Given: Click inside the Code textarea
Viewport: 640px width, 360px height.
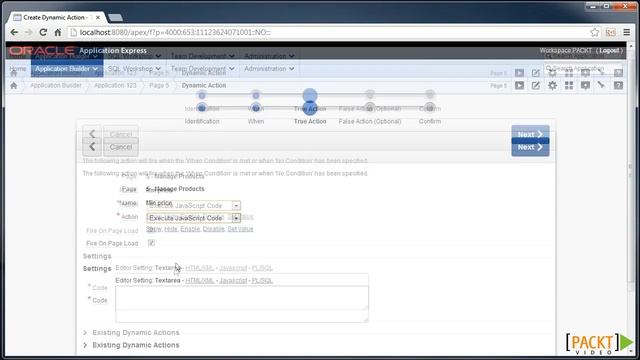Looking at the screenshot, I should (x=242, y=304).
